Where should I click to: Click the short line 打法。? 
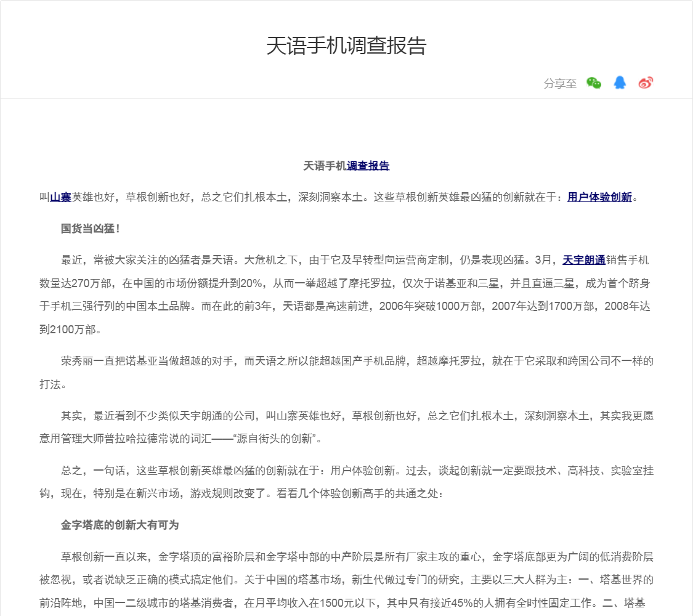click(x=53, y=384)
